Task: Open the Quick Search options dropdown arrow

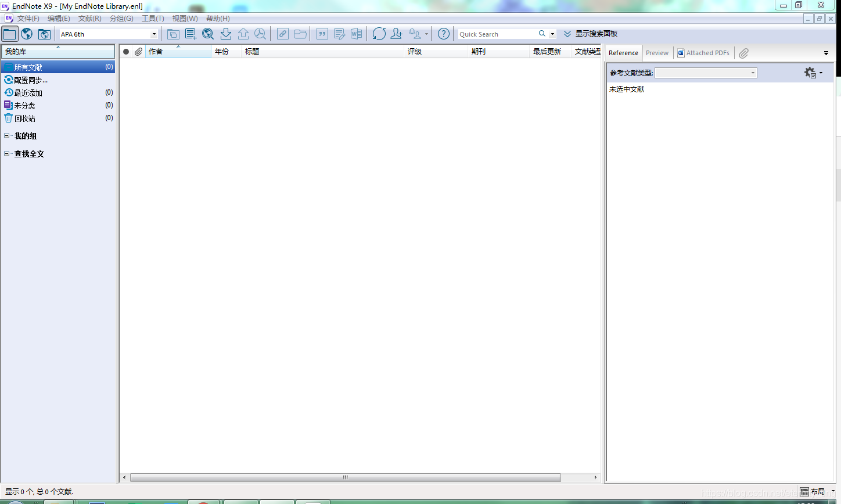Action: (552, 34)
